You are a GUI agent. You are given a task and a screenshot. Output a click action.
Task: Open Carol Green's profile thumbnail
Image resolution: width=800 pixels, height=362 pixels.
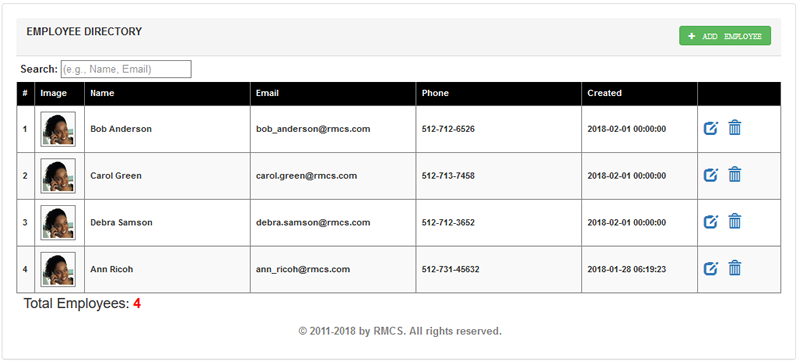click(58, 176)
